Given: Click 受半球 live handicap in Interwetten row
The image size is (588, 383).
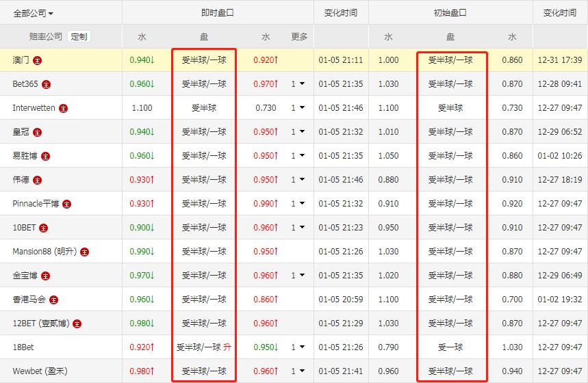Looking at the screenshot, I should pos(204,108).
